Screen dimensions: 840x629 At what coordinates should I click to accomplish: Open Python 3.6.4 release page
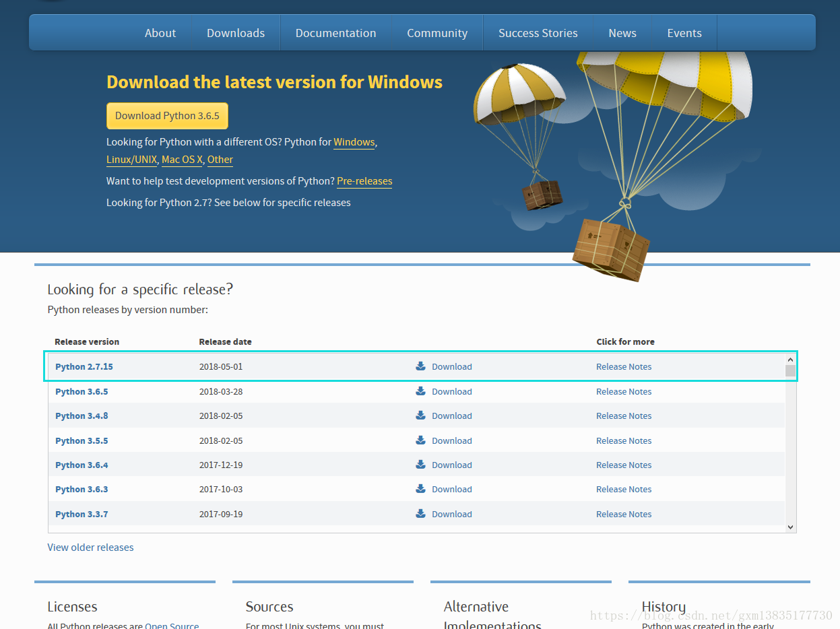coord(82,465)
